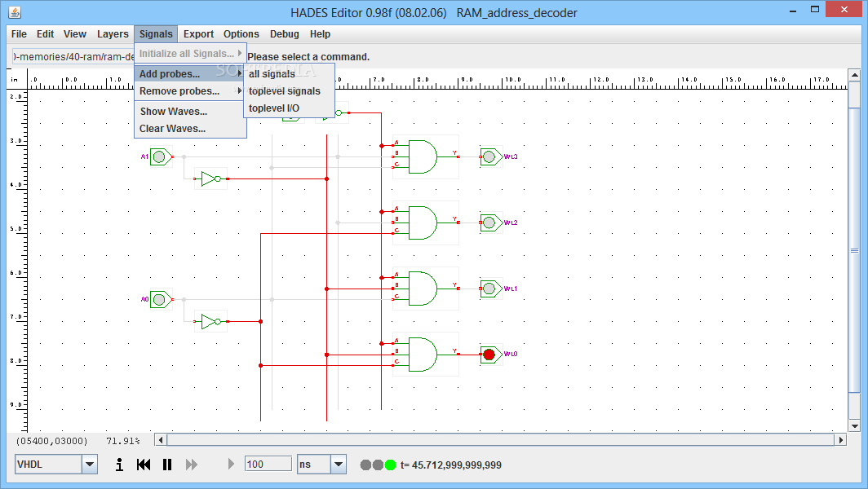Image resolution: width=868 pixels, height=489 pixels.
Task: Pick toplevel signals from submenu
Action: (289, 90)
